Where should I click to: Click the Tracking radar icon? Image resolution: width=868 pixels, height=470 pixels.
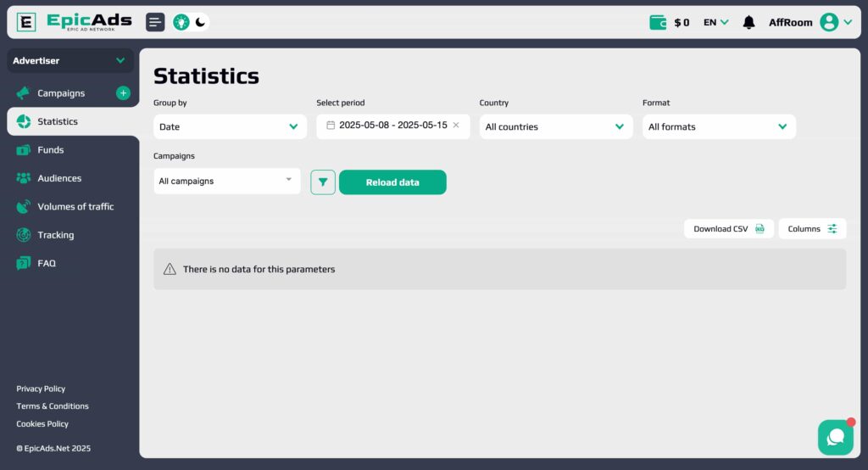[23, 235]
